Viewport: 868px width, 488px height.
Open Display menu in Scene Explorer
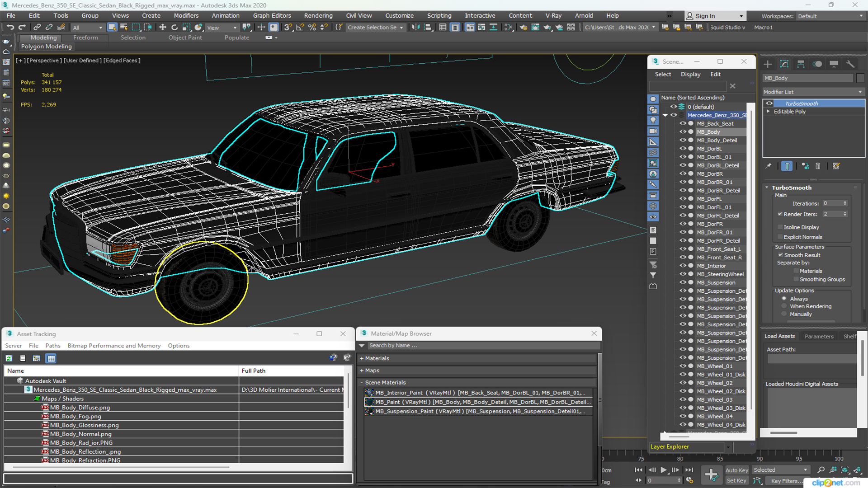[x=691, y=74]
